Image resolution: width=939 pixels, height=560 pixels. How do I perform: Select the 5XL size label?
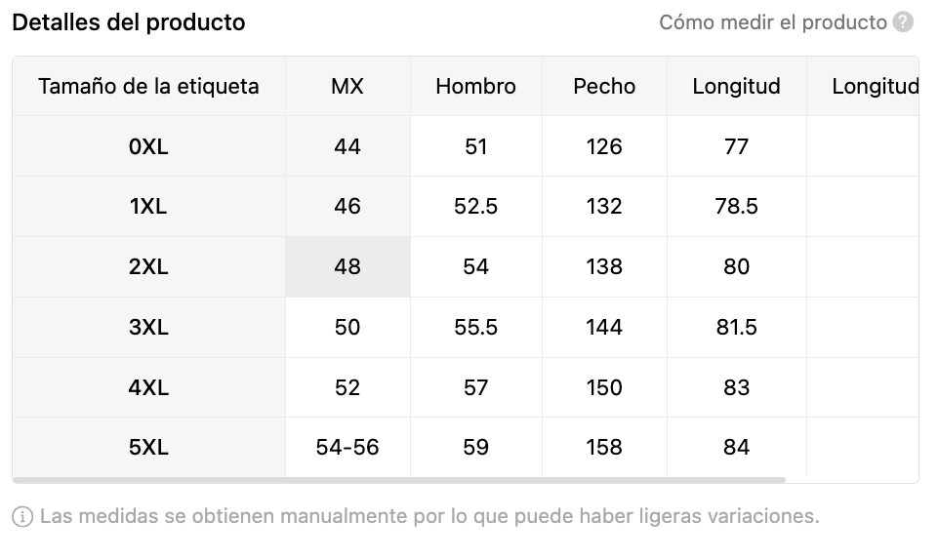pos(148,448)
